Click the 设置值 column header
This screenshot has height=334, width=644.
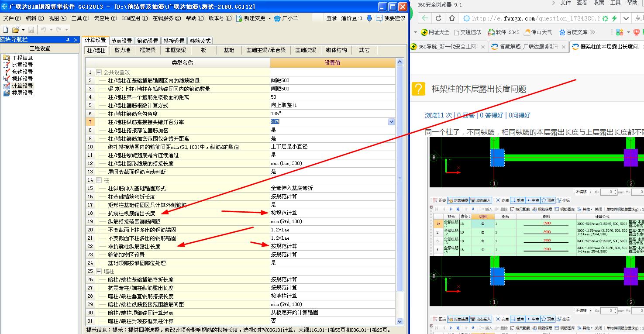(333, 63)
